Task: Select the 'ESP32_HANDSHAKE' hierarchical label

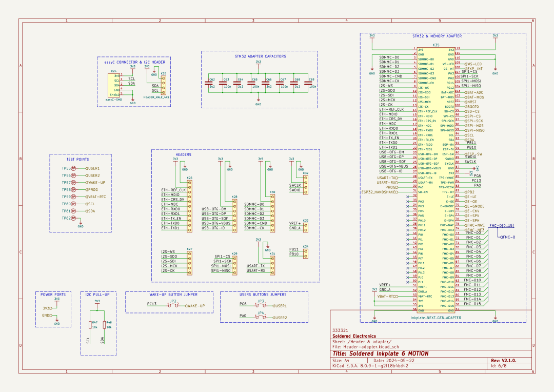Action: coord(380,192)
